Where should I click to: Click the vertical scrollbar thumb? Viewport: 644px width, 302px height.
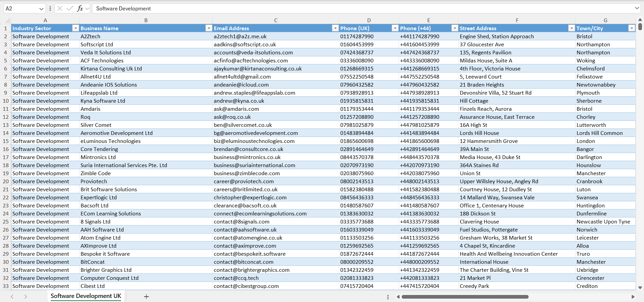(x=640, y=26)
